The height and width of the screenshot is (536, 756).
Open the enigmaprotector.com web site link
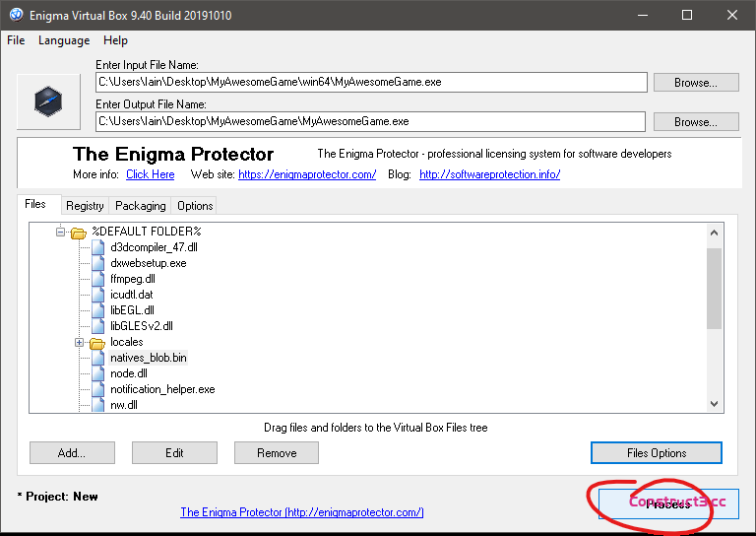coord(307,174)
